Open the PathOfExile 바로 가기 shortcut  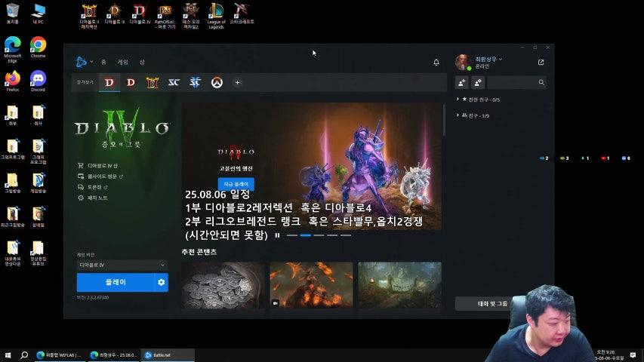165,17
